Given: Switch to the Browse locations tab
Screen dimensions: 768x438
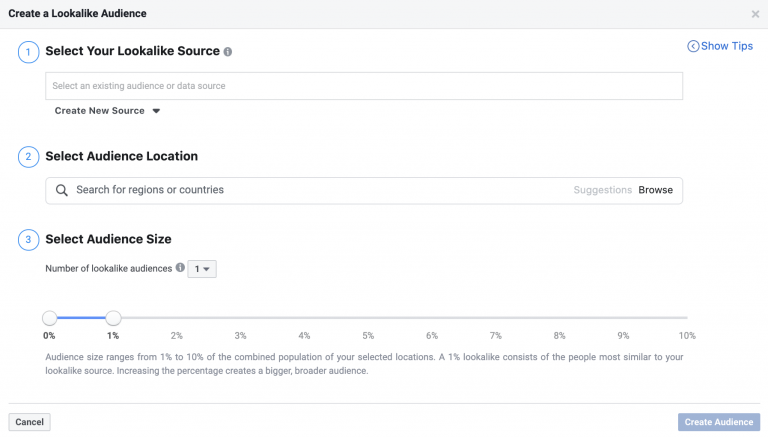Looking at the screenshot, I should coord(656,190).
